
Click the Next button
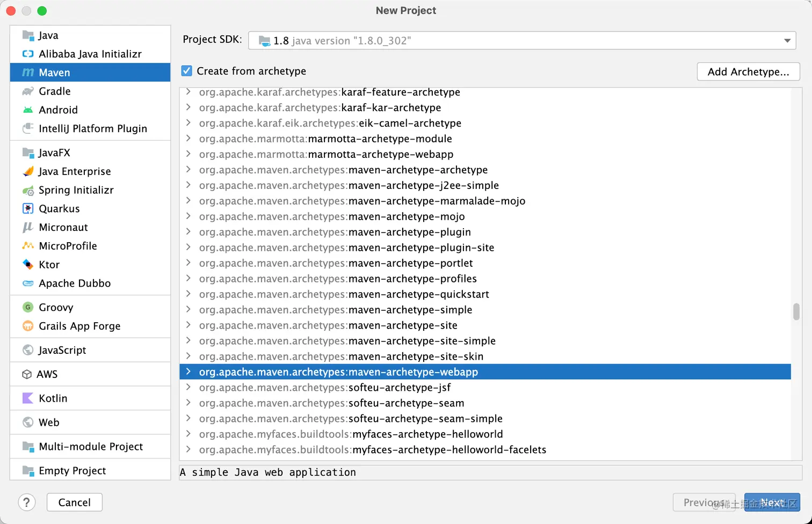[x=772, y=503]
